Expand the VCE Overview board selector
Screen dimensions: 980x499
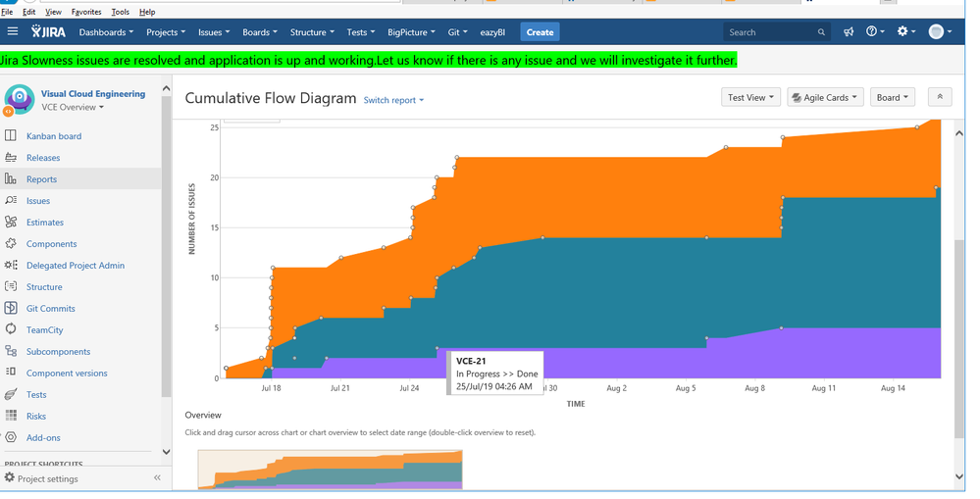[73, 108]
